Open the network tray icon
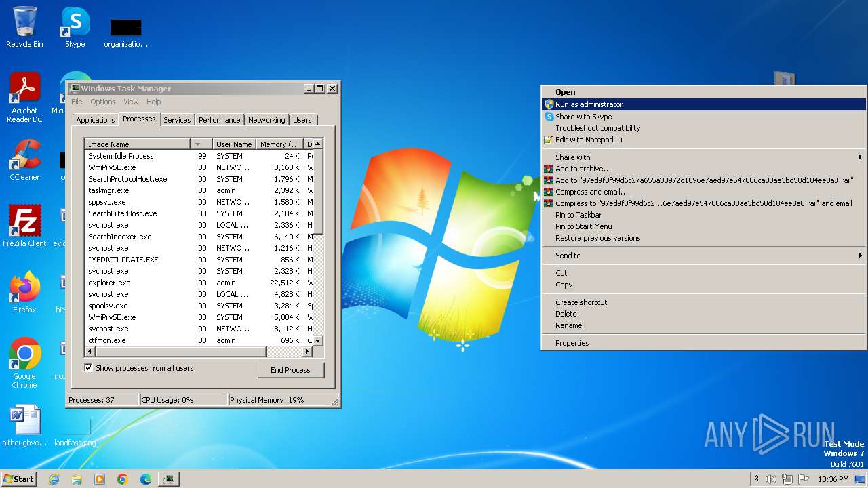The height and width of the screenshot is (488, 868). (x=788, y=479)
